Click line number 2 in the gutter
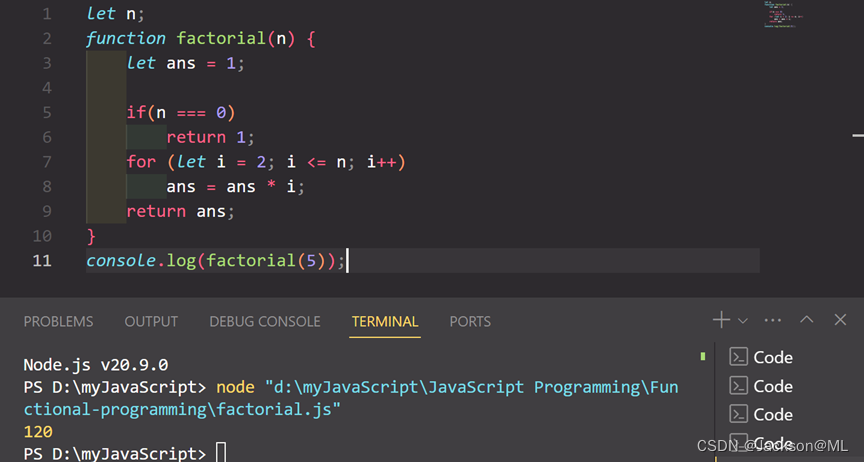 pos(47,39)
